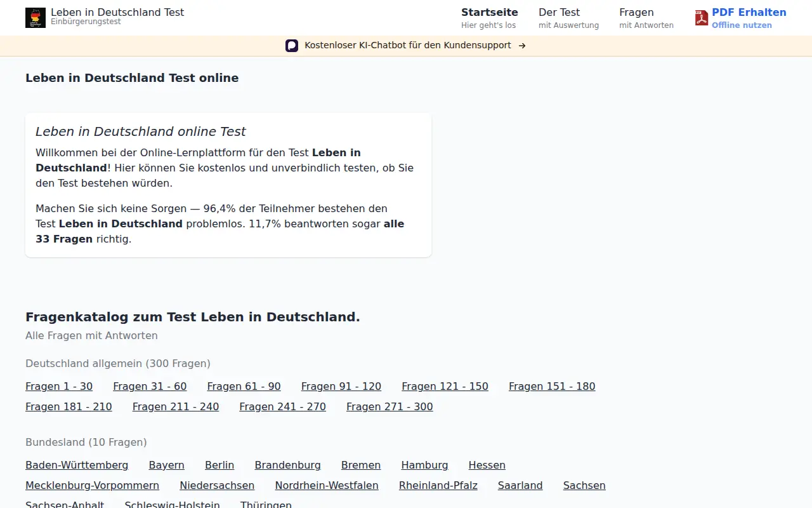Click the 'Bundesland (10 Fragen)' label
Image resolution: width=812 pixels, height=508 pixels.
click(x=86, y=443)
